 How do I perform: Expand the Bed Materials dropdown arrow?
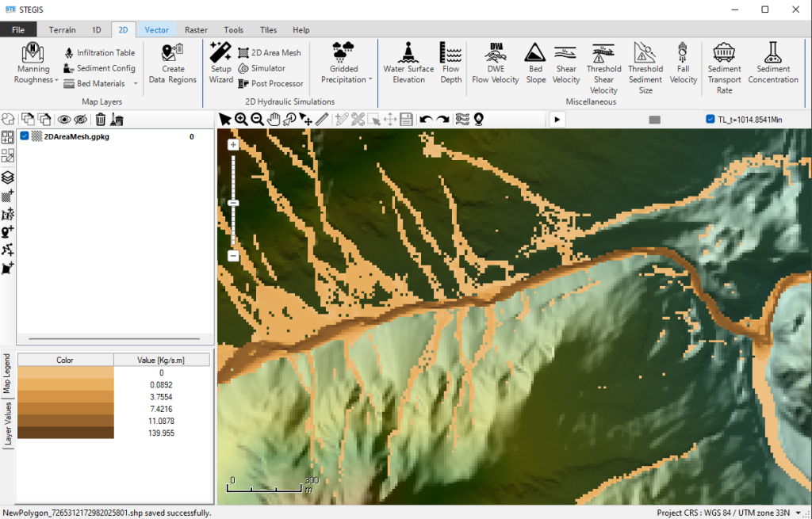(x=135, y=84)
